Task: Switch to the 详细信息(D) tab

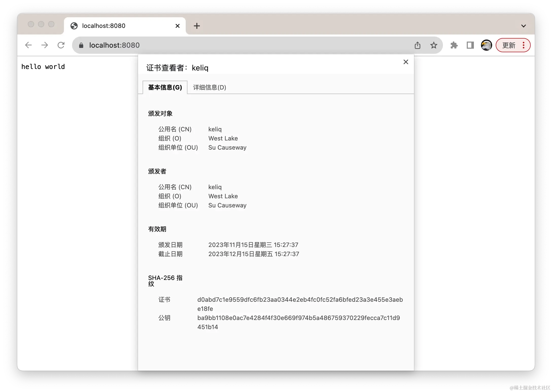Action: tap(209, 87)
